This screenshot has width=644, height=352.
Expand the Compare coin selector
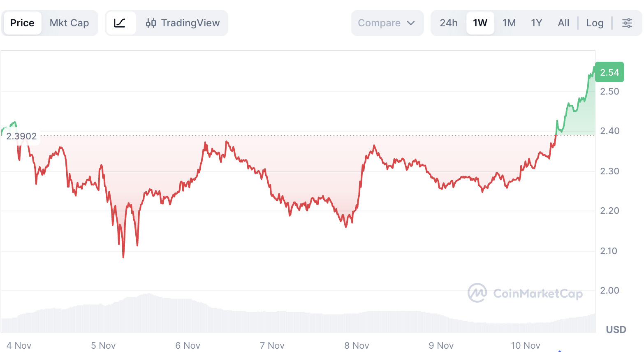[387, 23]
